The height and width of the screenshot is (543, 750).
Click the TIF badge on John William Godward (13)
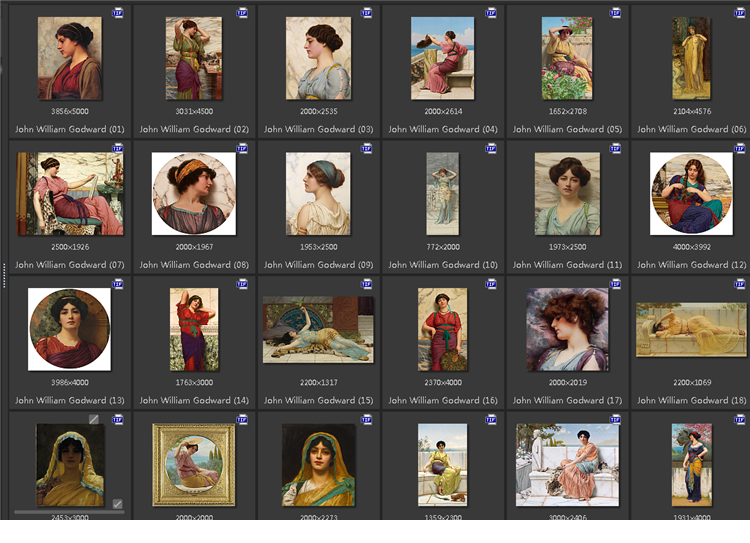(118, 284)
